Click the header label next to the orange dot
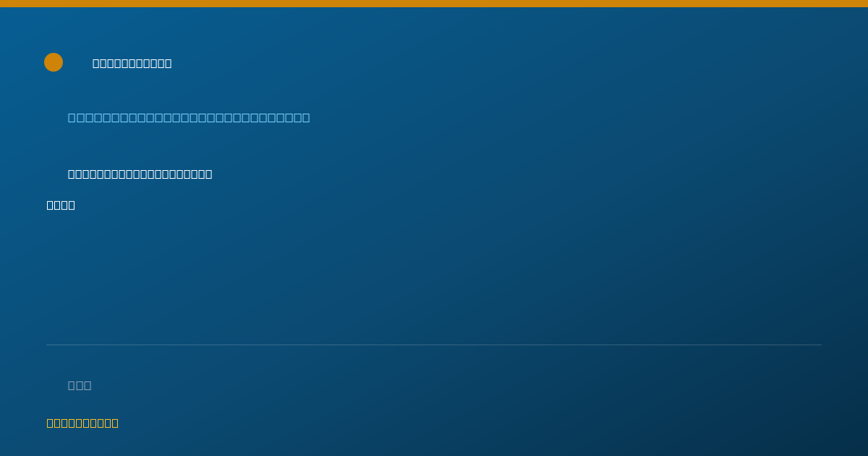The height and width of the screenshot is (456, 868). [132, 63]
